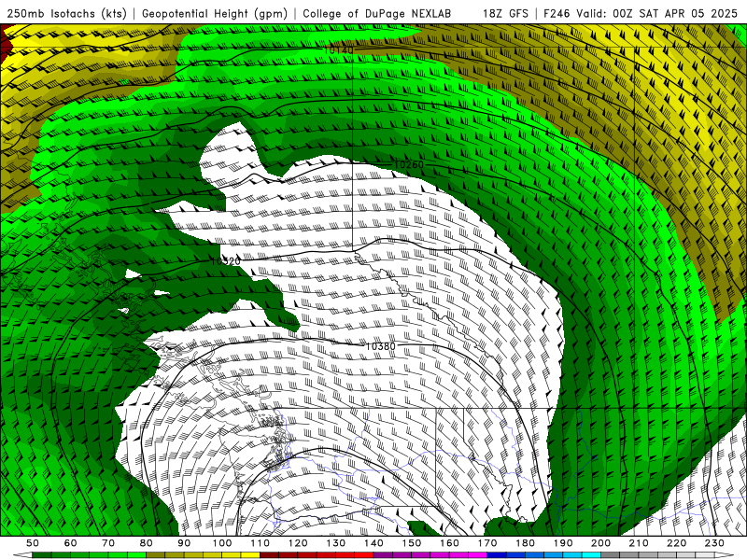The width and height of the screenshot is (747, 560).
Task: Click the 130 value on the color scale
Action: 336,543
